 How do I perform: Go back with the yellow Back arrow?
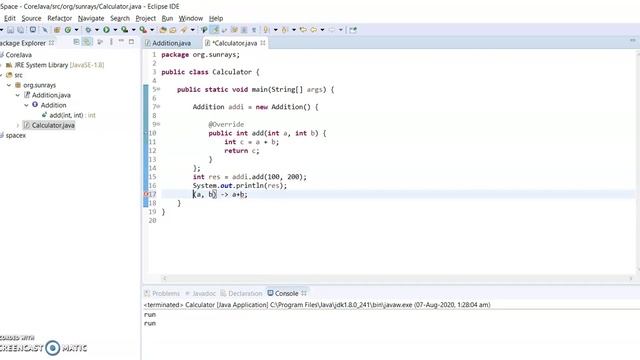click(313, 30)
